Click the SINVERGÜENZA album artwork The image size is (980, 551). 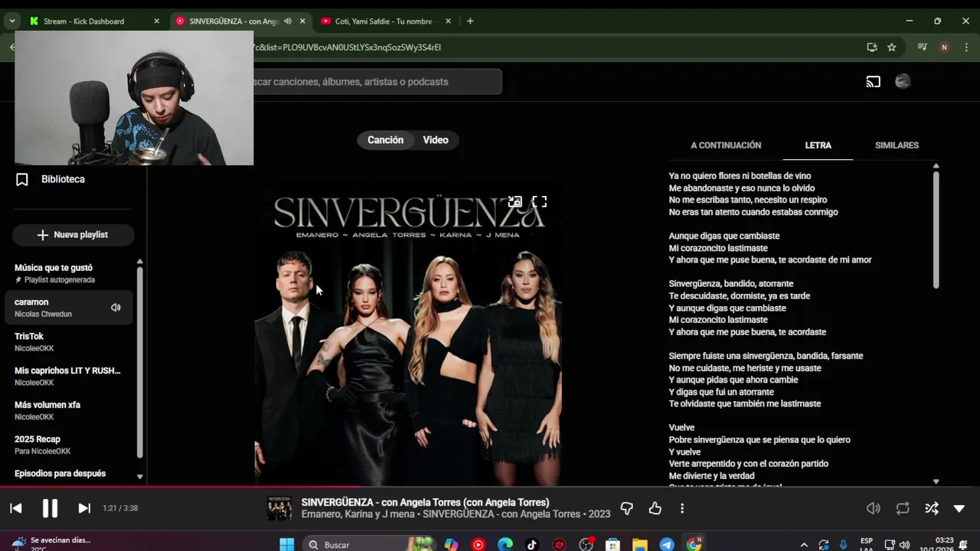[x=408, y=332]
